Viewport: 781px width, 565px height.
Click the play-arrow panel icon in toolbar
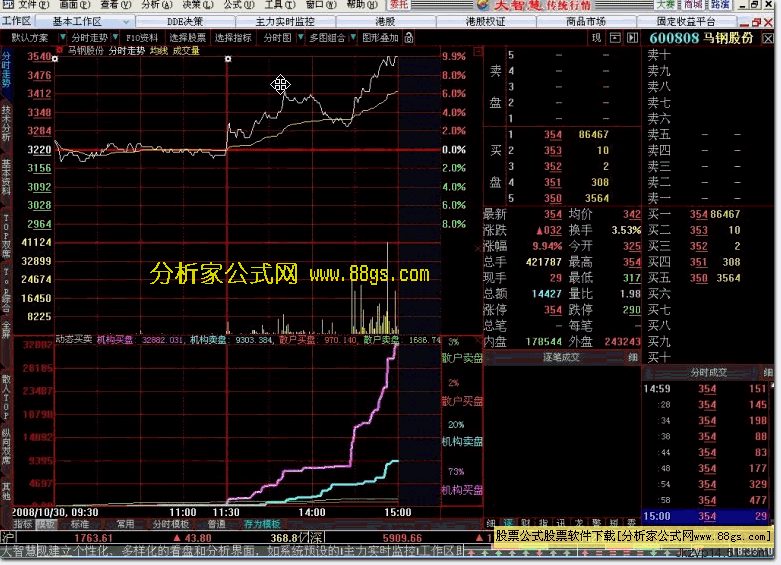pyautogui.click(x=633, y=38)
